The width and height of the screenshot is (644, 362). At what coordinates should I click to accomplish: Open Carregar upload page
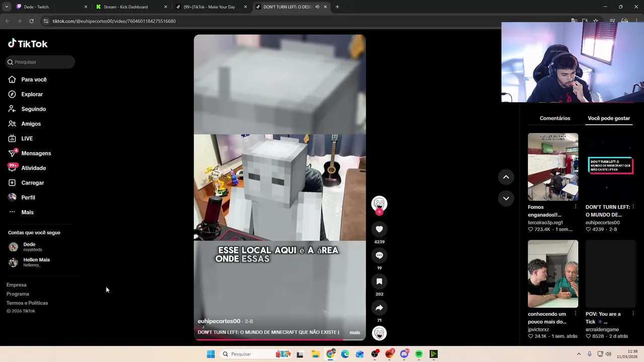pyautogui.click(x=32, y=183)
